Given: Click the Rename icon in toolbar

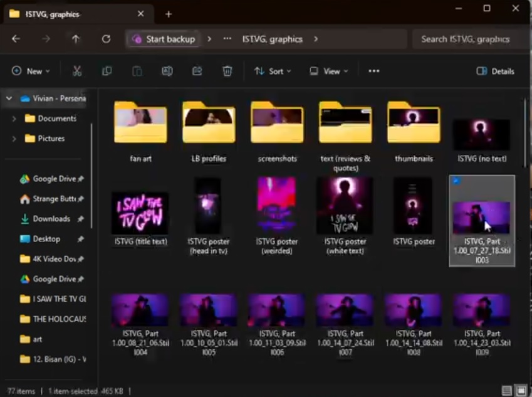Looking at the screenshot, I should coord(167,71).
